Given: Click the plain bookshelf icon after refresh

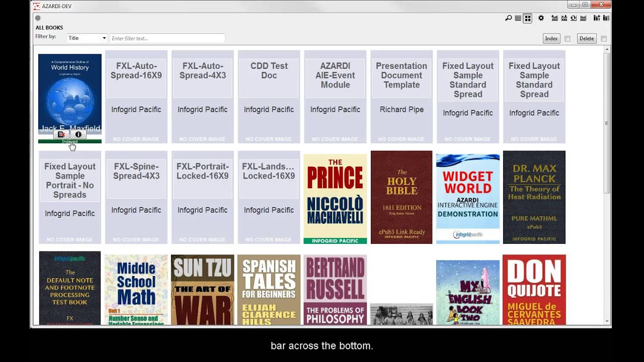Looking at the screenshot, I should point(583,18).
